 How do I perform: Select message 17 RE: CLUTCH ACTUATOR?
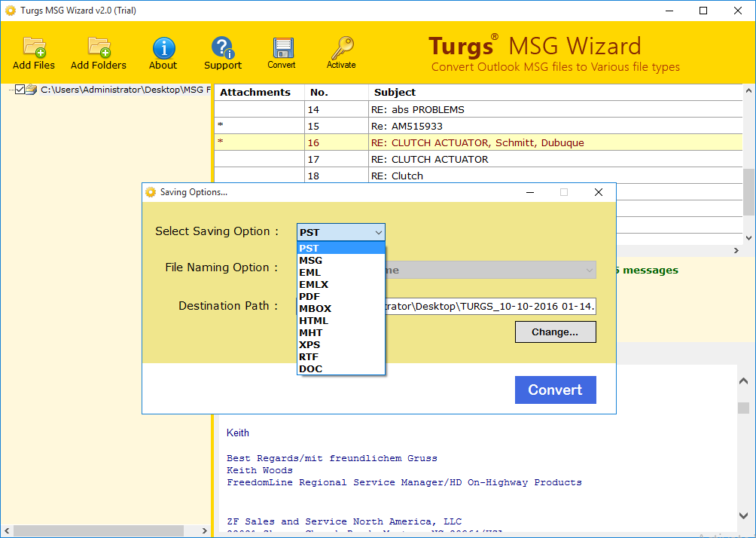(478, 159)
